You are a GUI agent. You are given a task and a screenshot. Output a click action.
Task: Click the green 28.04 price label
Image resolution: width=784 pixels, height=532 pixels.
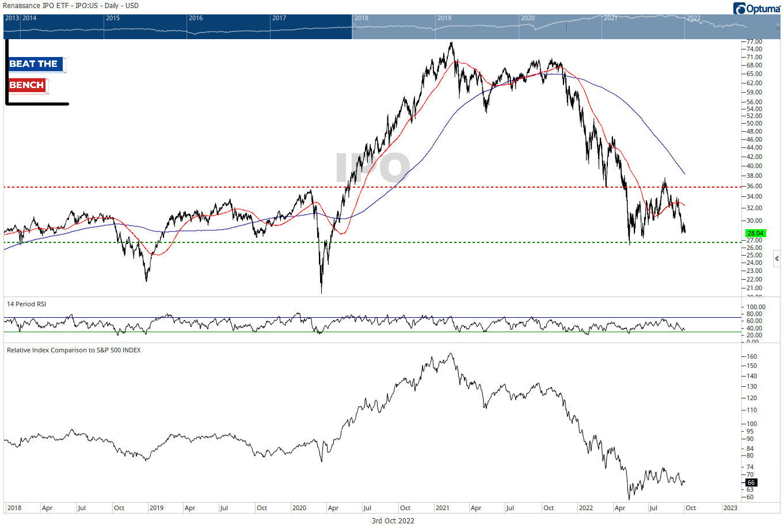755,233
